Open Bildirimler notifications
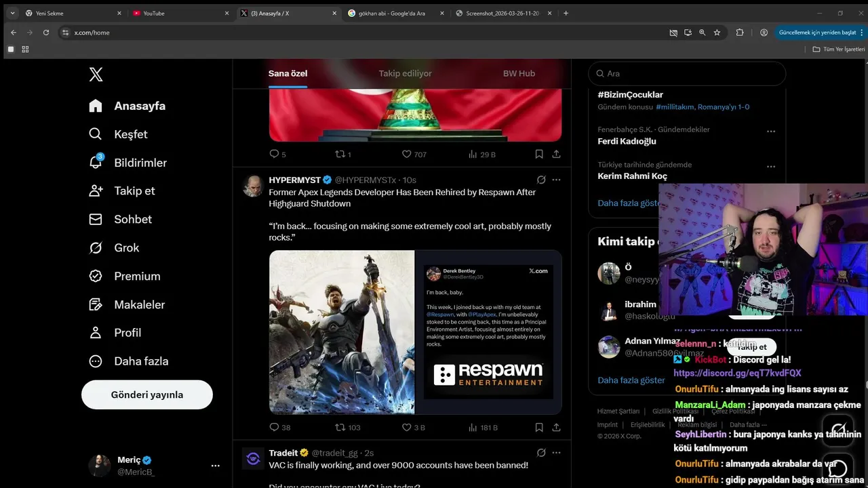The width and height of the screenshot is (868, 488). tap(127, 163)
